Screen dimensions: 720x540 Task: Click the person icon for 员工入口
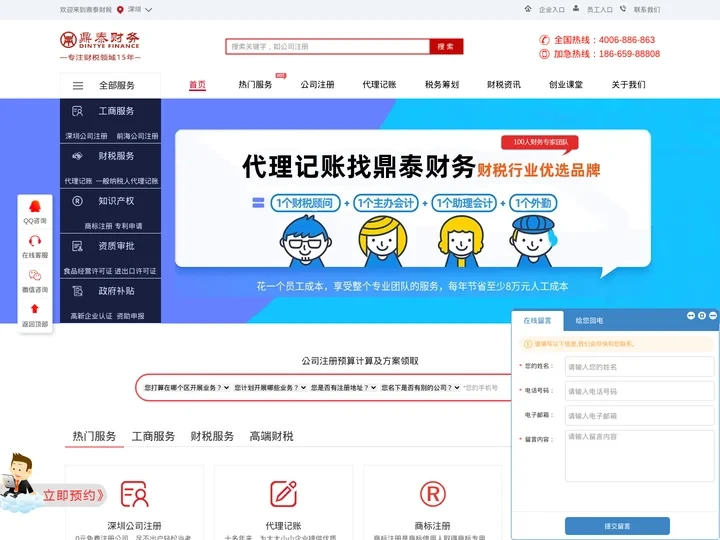(576, 9)
